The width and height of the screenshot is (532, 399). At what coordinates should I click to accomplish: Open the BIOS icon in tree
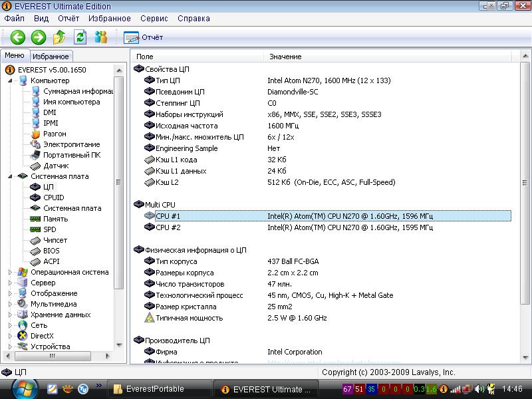35,251
